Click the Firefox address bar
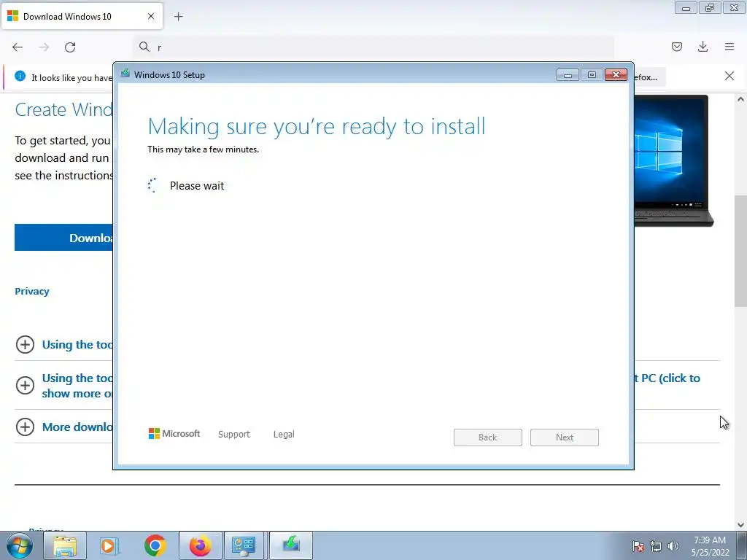Viewport: 747px width, 560px height. point(373,47)
